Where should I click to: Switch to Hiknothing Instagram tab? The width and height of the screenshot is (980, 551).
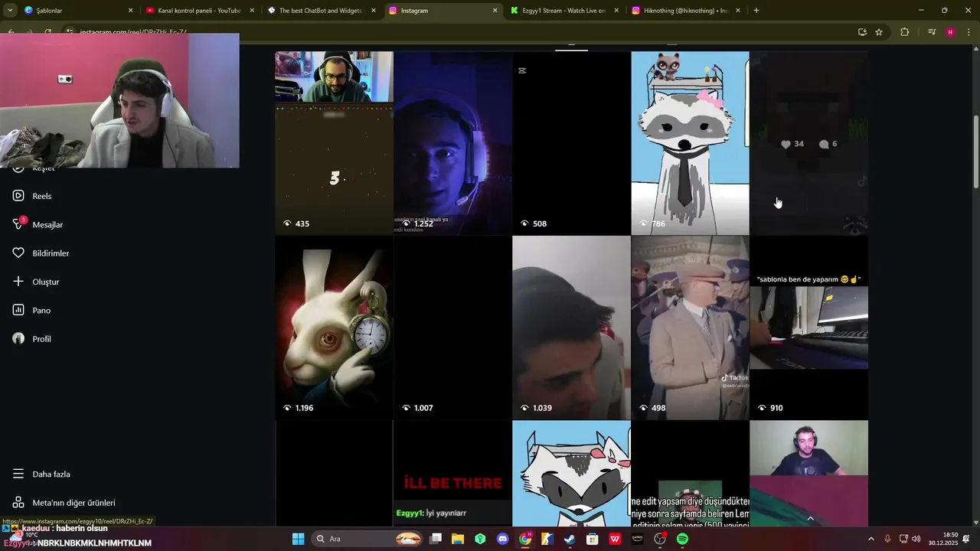pyautogui.click(x=685, y=11)
